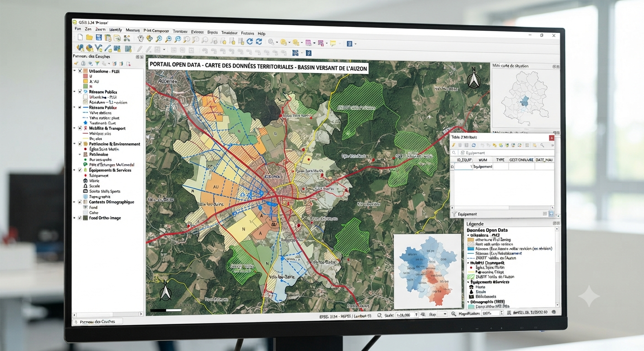Click the blue plugin icon ending the second toolbar
Screen dimensions: 644x351
click(x=309, y=53)
